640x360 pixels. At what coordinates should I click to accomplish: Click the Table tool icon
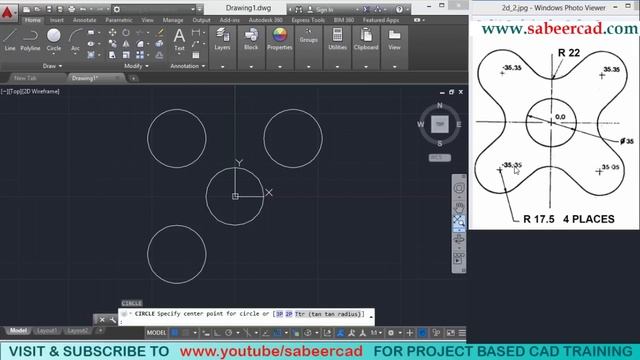196,55
